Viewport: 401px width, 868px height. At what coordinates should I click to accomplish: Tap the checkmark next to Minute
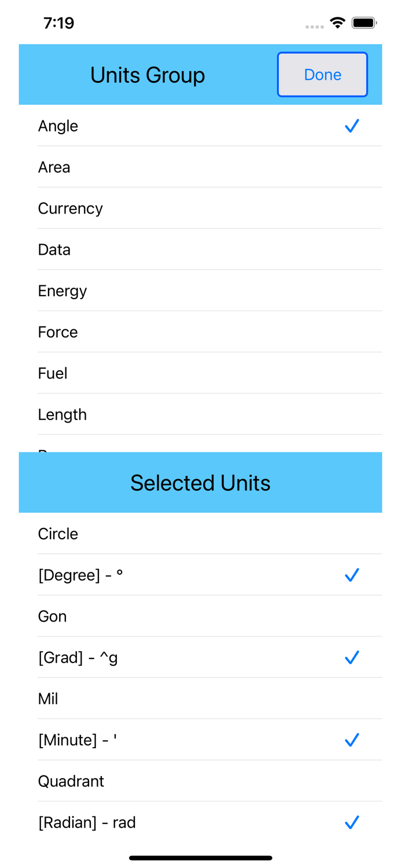[x=352, y=740]
